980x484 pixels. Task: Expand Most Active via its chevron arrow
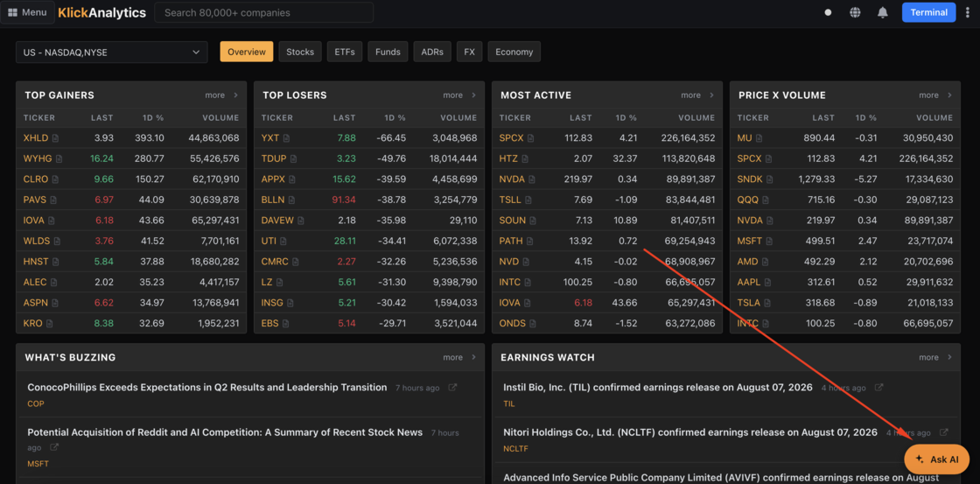pos(712,95)
